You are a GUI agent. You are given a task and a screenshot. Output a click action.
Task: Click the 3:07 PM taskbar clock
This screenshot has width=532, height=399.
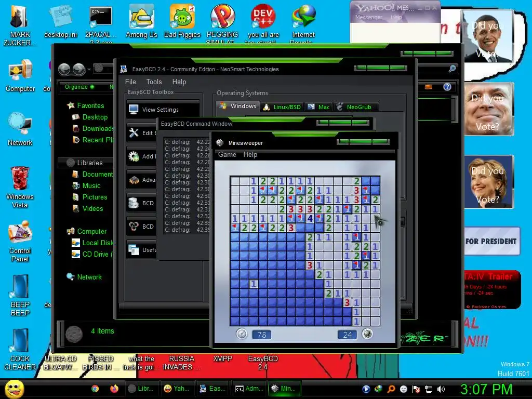pos(486,389)
